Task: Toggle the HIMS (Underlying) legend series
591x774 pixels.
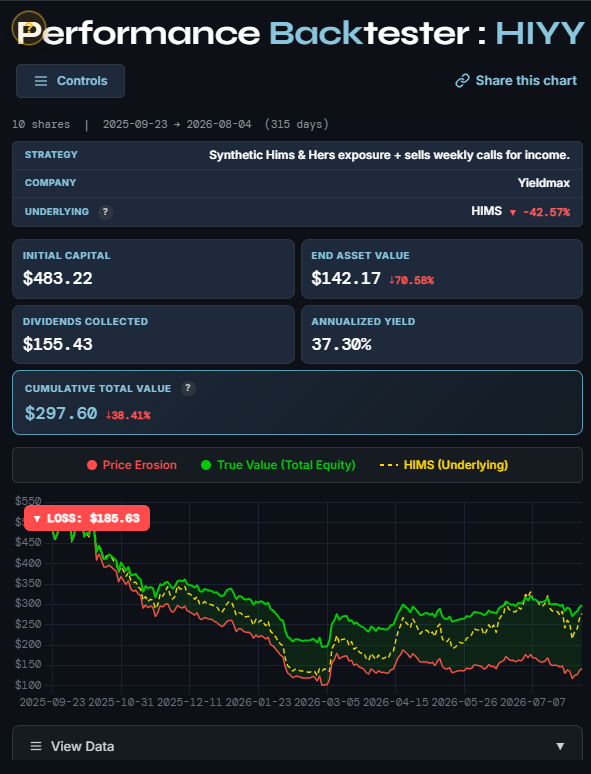Action: click(443, 465)
